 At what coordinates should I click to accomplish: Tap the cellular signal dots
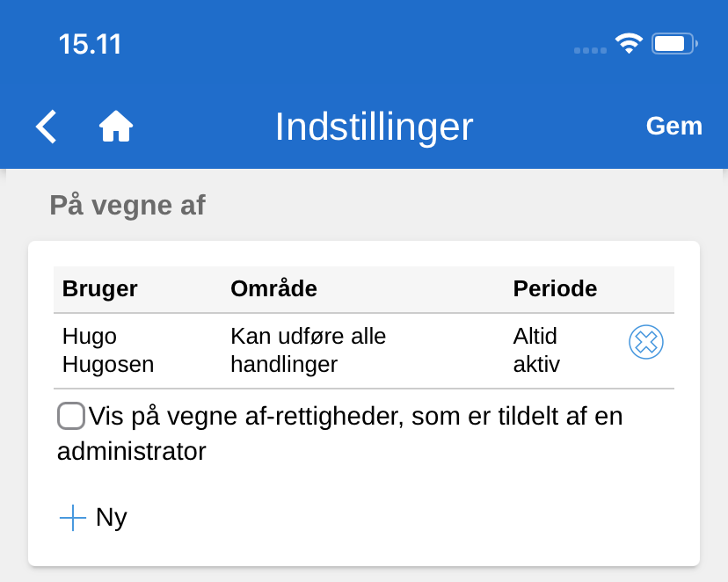[x=590, y=50]
